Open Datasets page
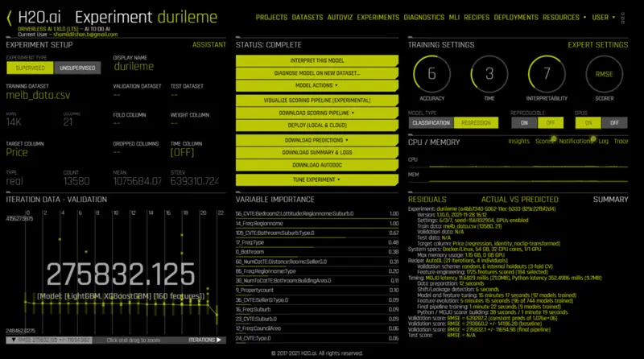Screen dimensions: 644x359 (308, 18)
